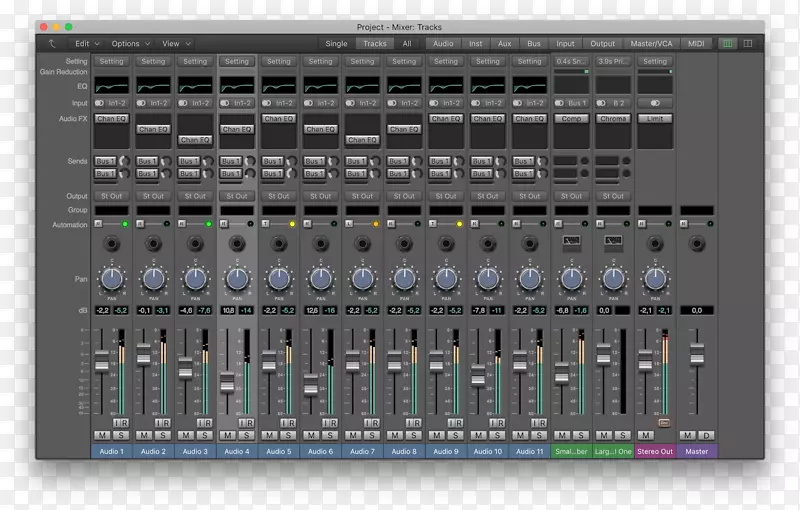The width and height of the screenshot is (800, 510).
Task: Select the All mixer tab
Action: tap(407, 44)
